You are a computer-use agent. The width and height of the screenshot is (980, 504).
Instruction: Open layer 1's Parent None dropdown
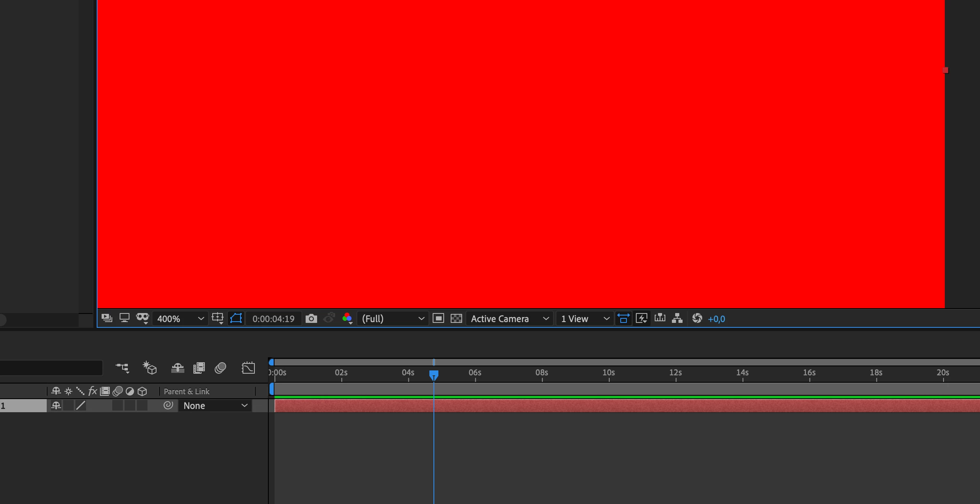[x=215, y=406]
